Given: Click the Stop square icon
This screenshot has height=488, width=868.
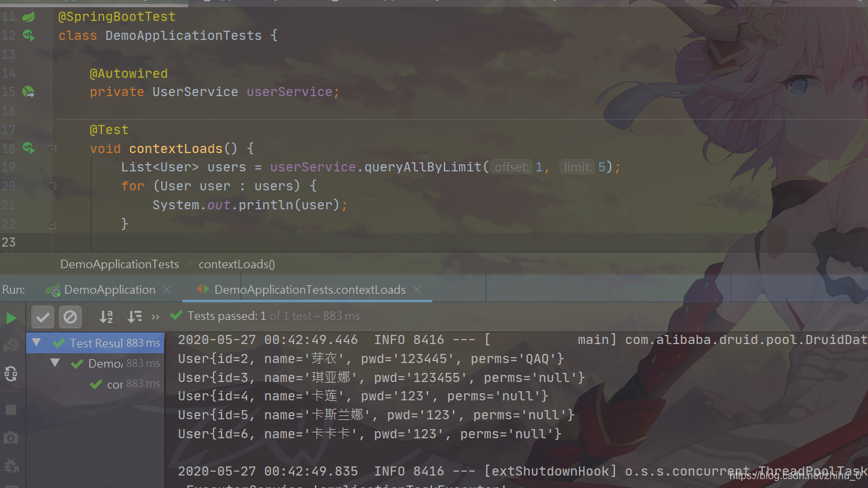Looking at the screenshot, I should (10, 410).
